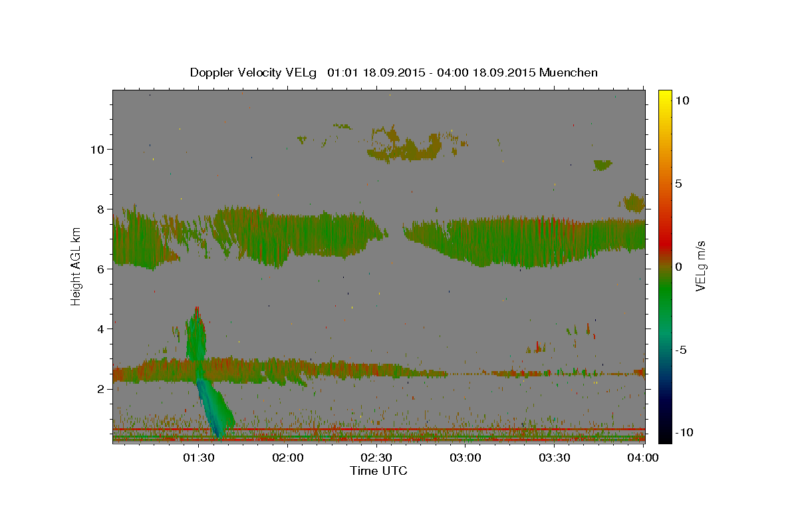798x532 pixels.
Task: Click the 02:30 time tick label
Action: point(376,458)
